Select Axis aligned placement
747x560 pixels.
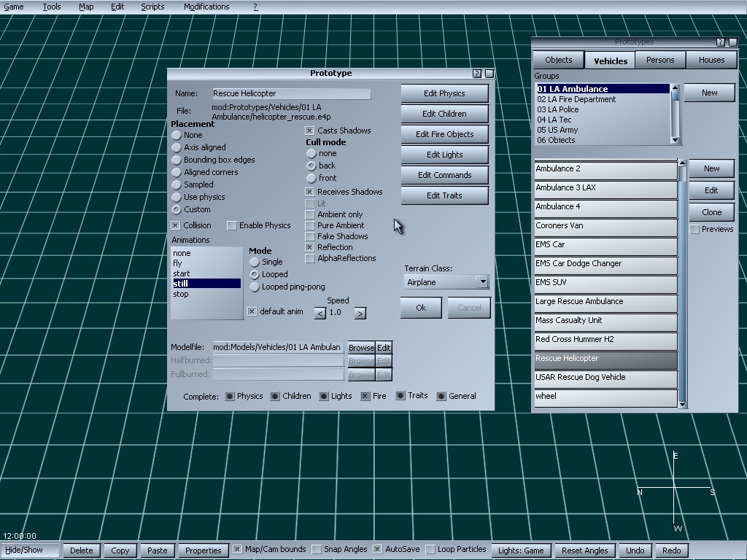tap(177, 147)
